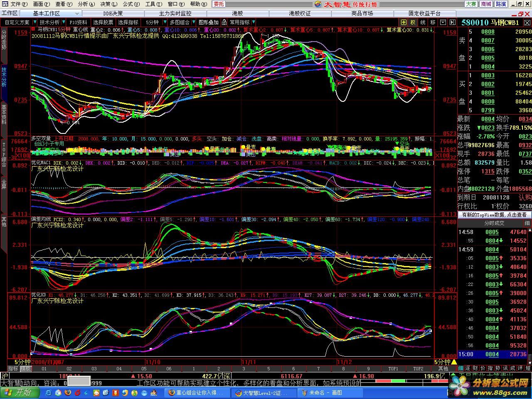This screenshot has height=399, width=532.
Task: Click the 路演 button in title bar
Action: click(501, 4)
